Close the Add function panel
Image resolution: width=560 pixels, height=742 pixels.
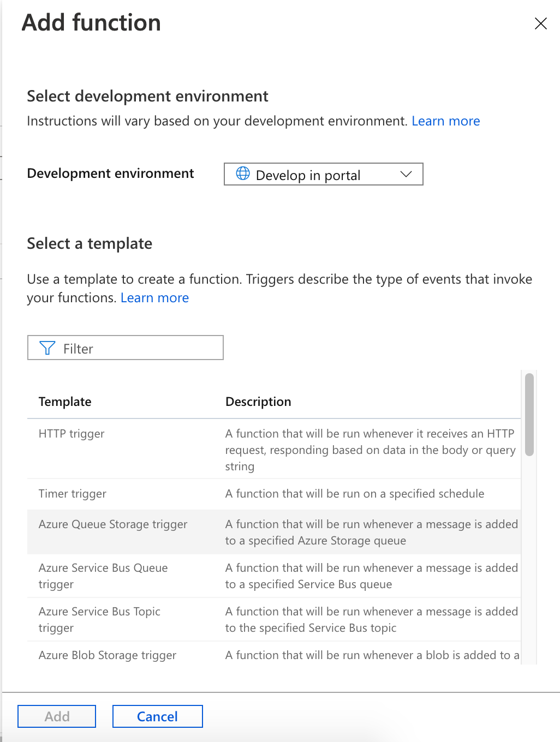pos(540,23)
